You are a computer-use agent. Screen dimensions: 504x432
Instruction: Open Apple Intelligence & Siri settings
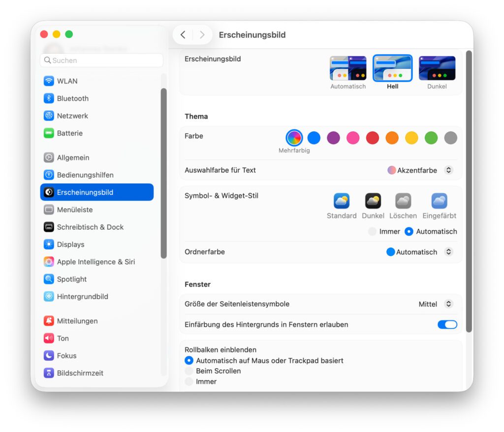[x=96, y=262]
